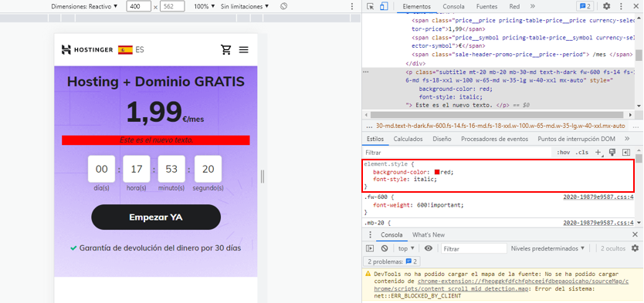644x303 pixels.
Task: Open the shopping cart icon
Action: coord(226,49)
